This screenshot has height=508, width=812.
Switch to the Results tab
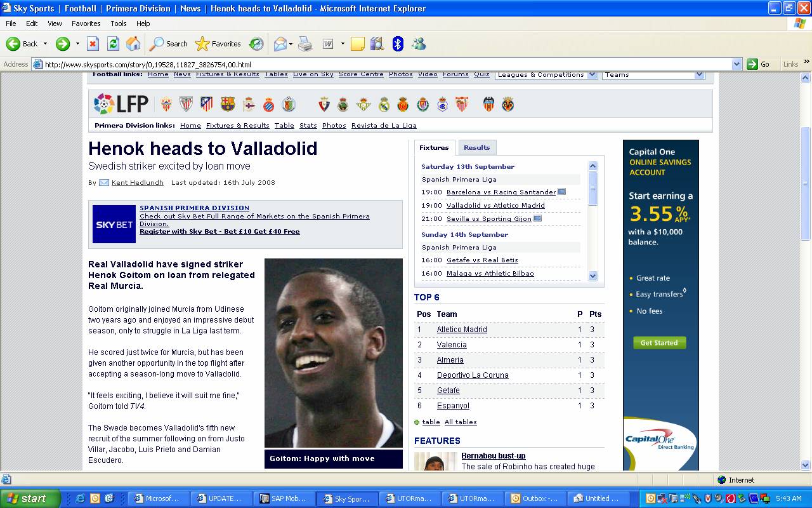476,147
